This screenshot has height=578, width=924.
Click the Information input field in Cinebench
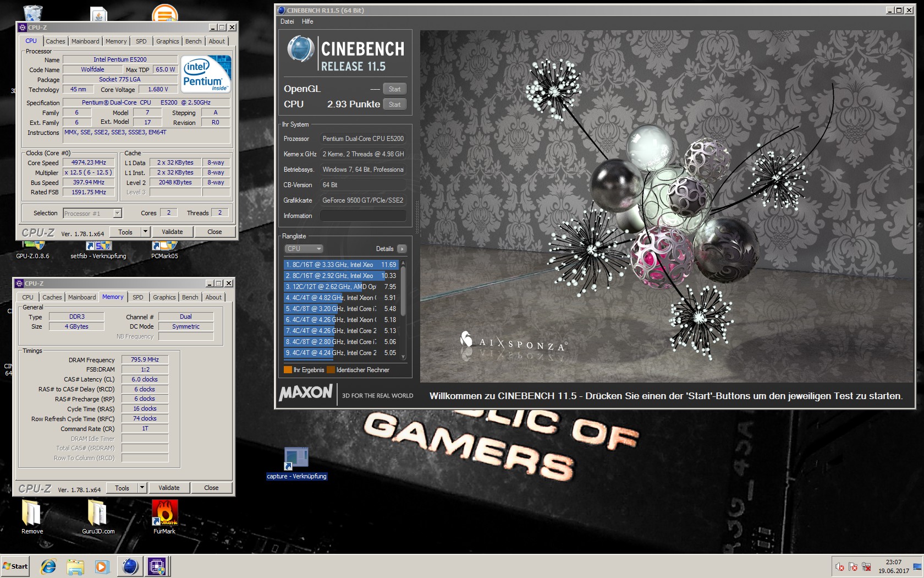coord(363,216)
